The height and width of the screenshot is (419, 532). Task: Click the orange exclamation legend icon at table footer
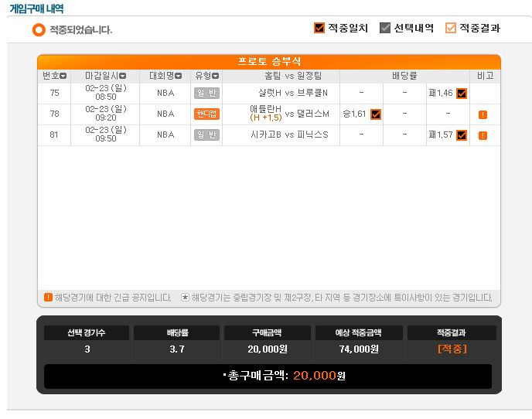point(48,297)
